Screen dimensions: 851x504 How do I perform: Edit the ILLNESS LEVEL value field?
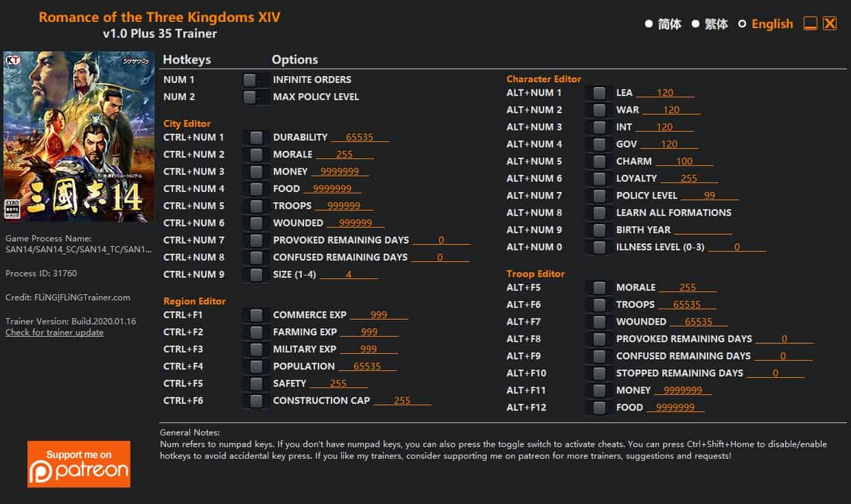pyautogui.click(x=737, y=247)
